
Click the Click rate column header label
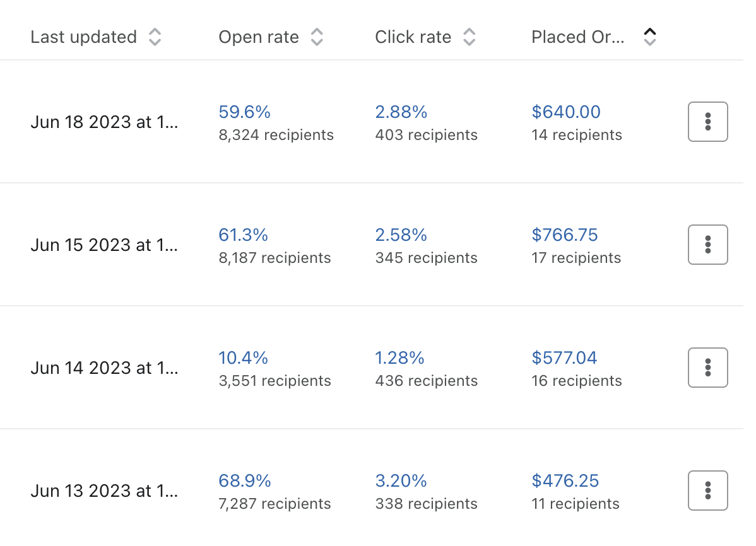coord(413,37)
